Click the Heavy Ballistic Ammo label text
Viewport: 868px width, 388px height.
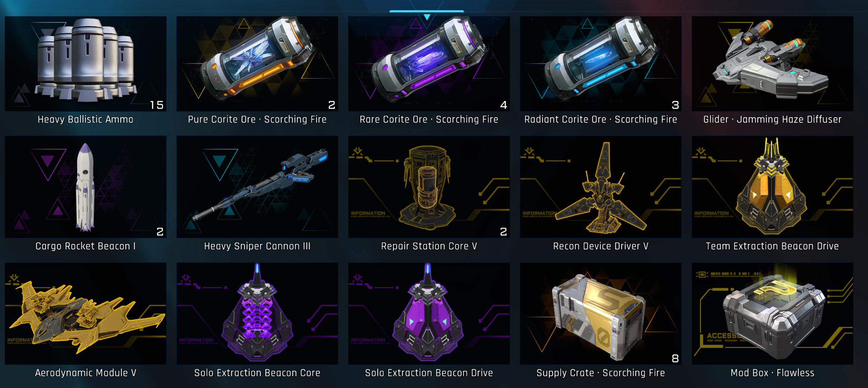point(86,120)
